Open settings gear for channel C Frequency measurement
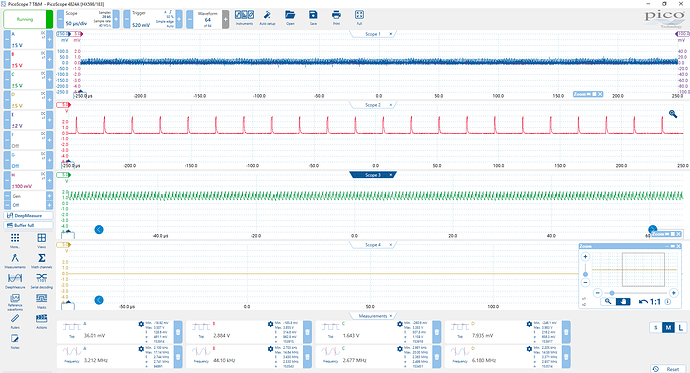690x373 pixels. click(400, 349)
